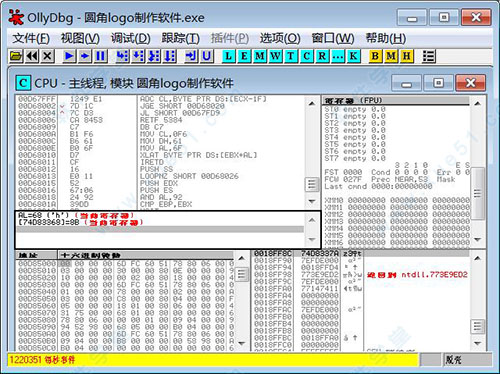Show Breakpoints window (yellow B button)
This screenshot has height=374, width=500.
coord(375,56)
